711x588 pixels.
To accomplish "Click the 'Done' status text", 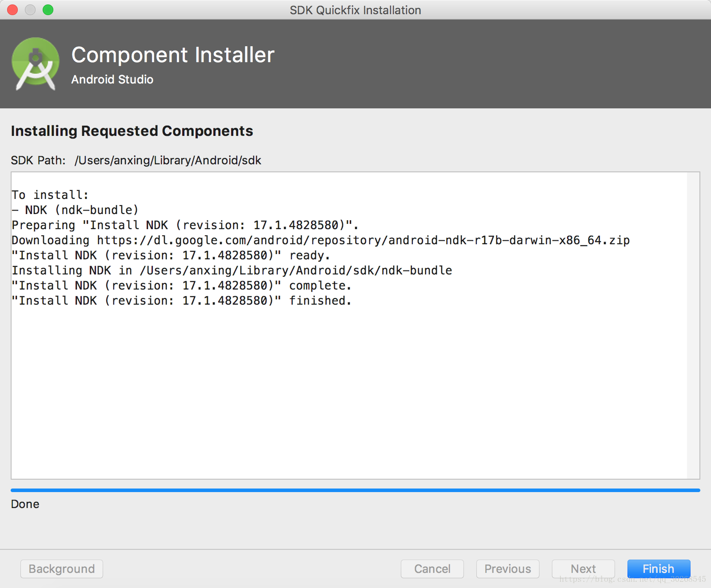I will point(25,504).
